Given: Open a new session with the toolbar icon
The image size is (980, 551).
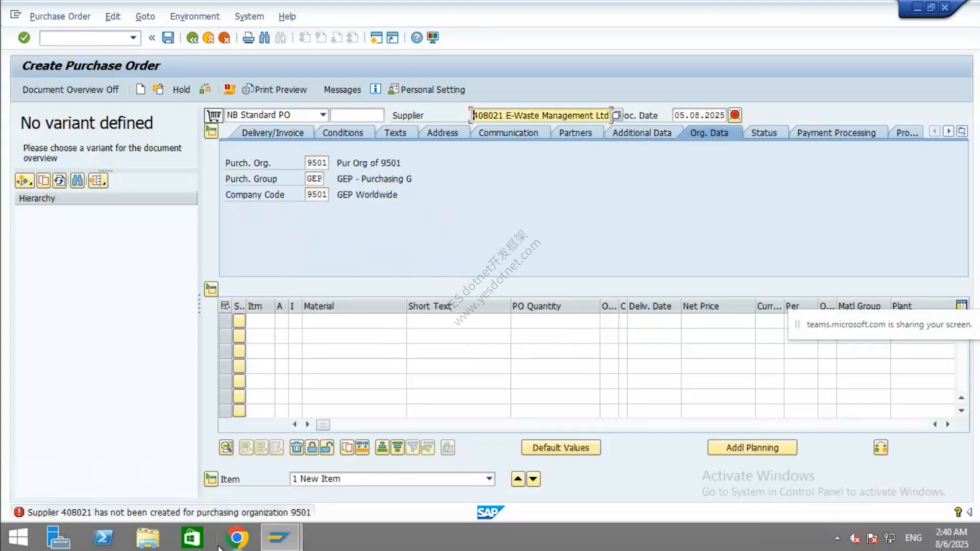Looking at the screenshot, I should (376, 38).
